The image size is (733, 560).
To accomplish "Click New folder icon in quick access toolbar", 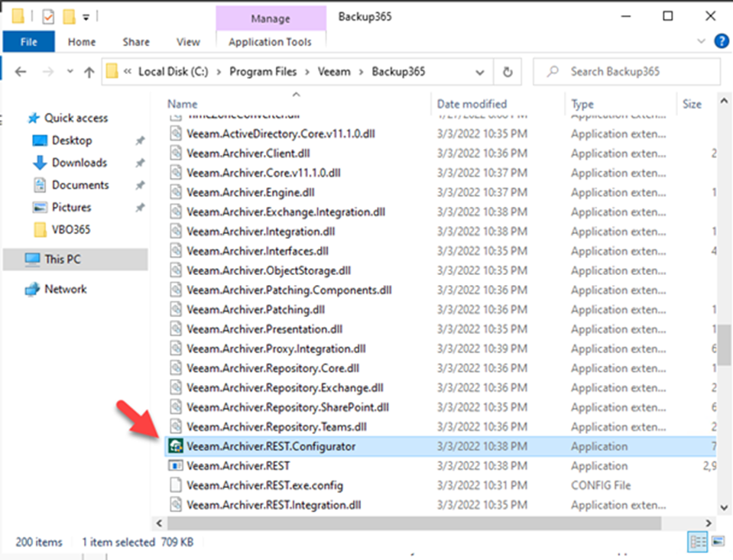I will pyautogui.click(x=70, y=17).
